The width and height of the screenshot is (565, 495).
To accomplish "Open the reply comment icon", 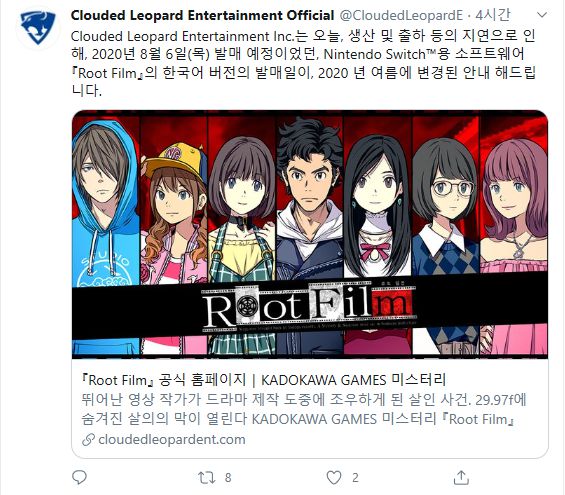I will pos(79,478).
